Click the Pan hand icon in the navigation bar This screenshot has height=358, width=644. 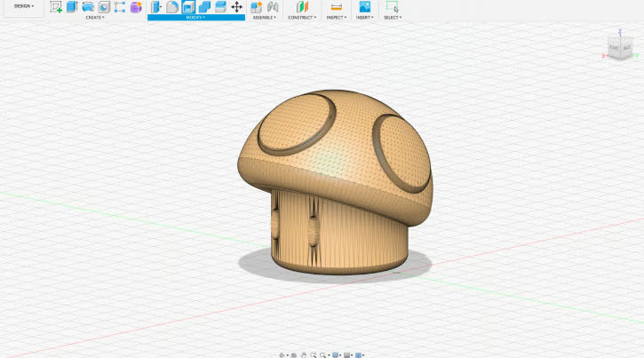[304, 355]
